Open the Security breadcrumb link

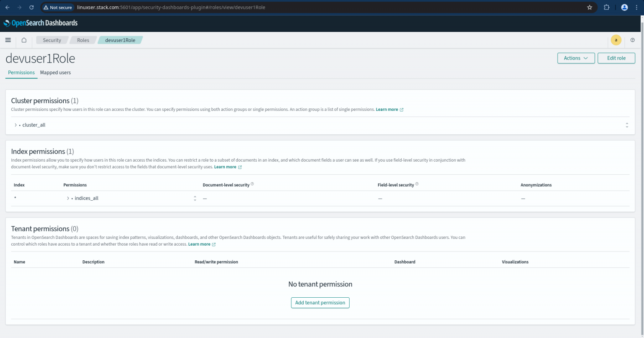pos(52,40)
